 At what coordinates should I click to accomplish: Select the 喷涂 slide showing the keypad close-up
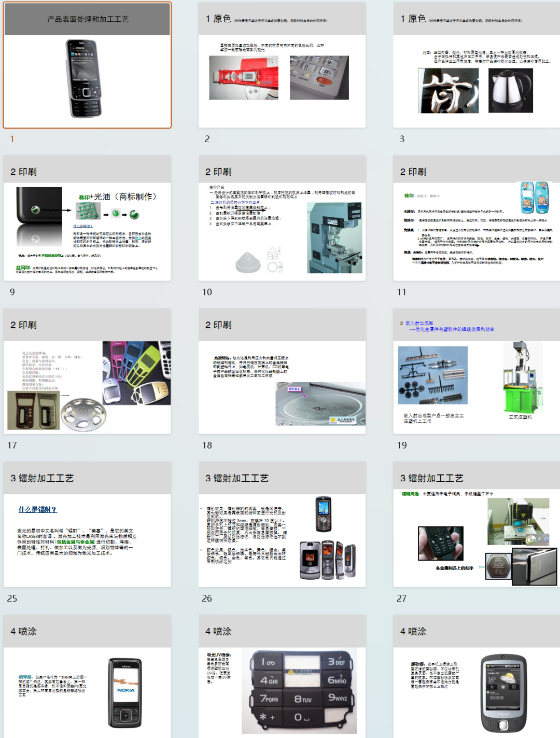[x=282, y=678]
